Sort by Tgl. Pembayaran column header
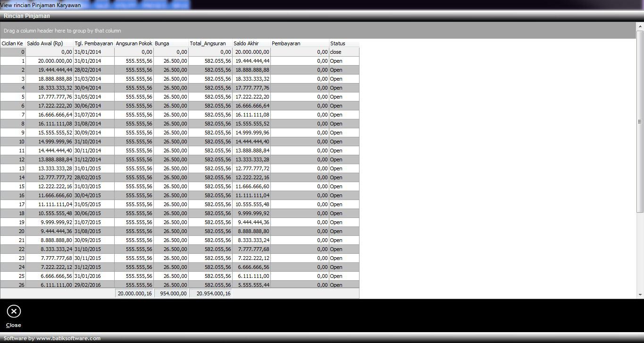This screenshot has height=343, width=644. coord(93,43)
